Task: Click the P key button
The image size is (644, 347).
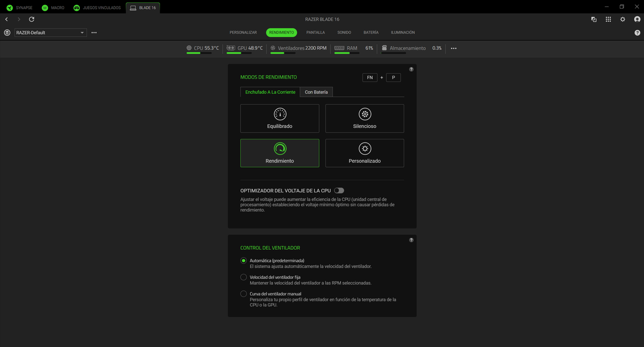Action: coord(393,77)
